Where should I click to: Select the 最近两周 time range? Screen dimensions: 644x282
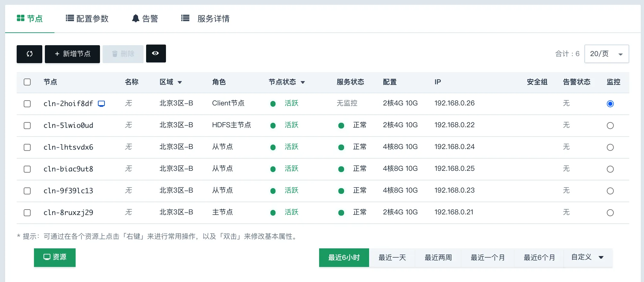click(x=438, y=258)
